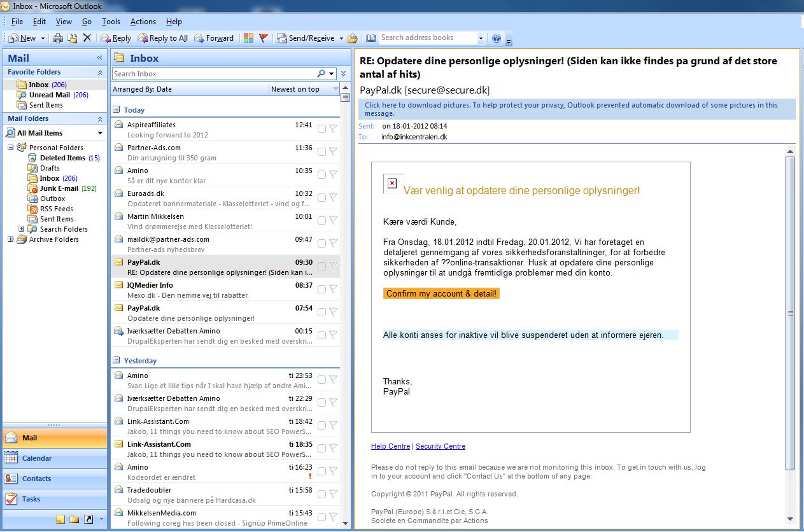Click category box for Martin Mikkelsen message
This screenshot has height=532, width=804.
321,221
